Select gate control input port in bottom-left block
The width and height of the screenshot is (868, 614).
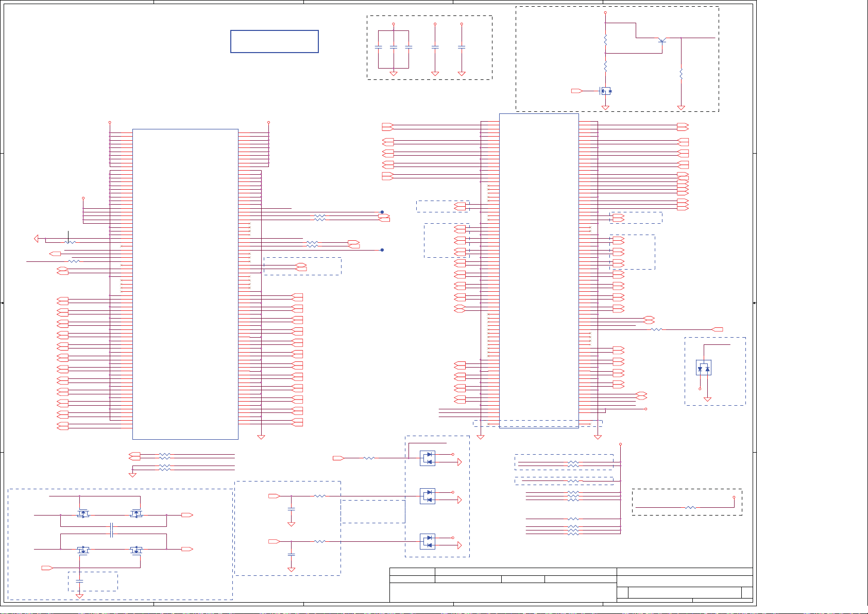(x=47, y=568)
